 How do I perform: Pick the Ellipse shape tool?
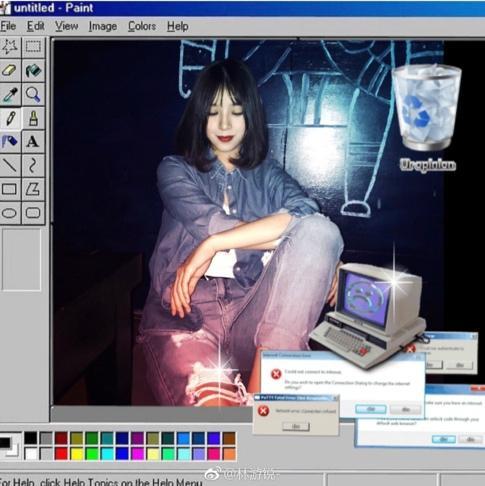(10, 213)
